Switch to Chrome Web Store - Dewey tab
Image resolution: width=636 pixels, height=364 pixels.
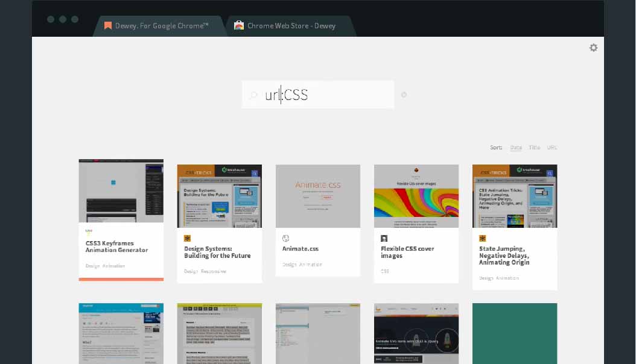(x=291, y=26)
